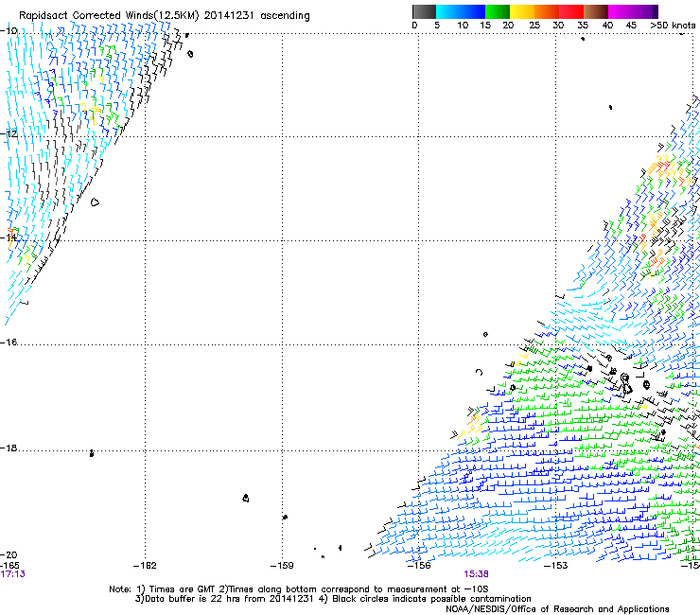Select the orange 25–30 knots legend segment
The image size is (700, 615).
pos(547,11)
